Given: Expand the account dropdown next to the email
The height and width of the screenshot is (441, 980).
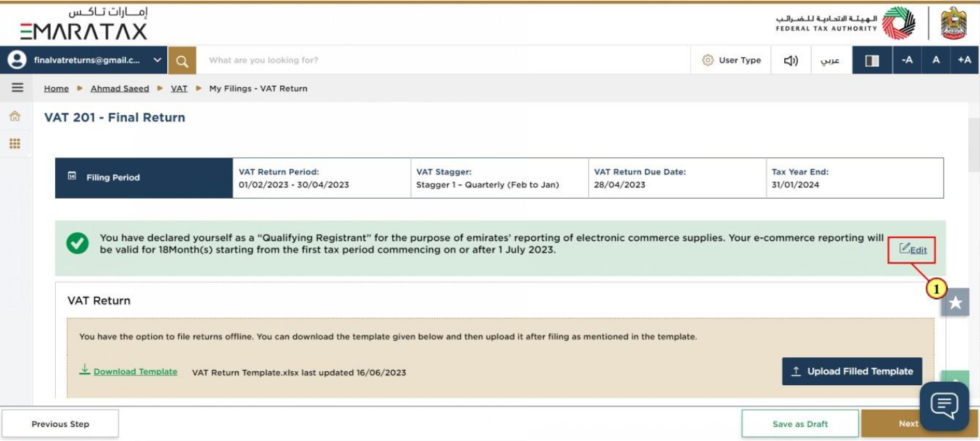Looking at the screenshot, I should 158,61.
